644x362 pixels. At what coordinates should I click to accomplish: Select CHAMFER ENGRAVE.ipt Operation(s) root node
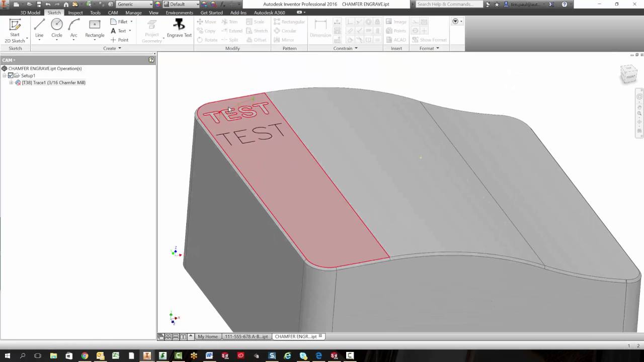tap(45, 68)
